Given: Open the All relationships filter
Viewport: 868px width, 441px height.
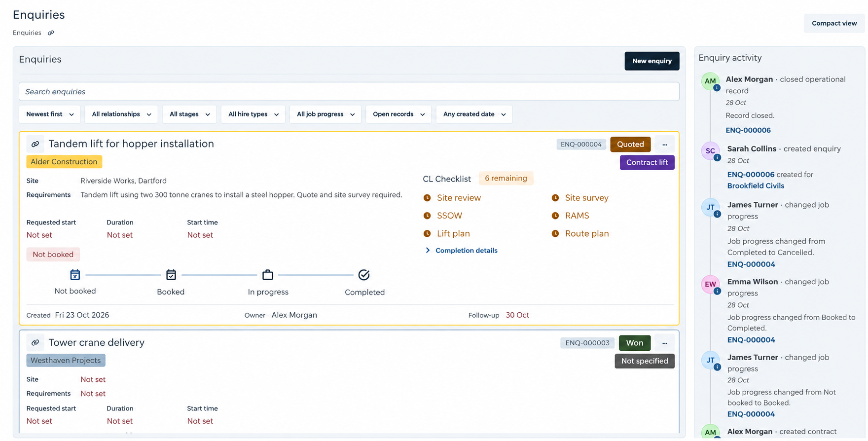Looking at the screenshot, I should 121,114.
